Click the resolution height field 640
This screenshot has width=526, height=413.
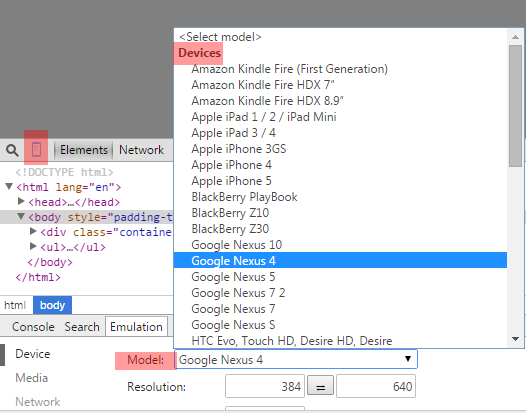(x=376, y=386)
